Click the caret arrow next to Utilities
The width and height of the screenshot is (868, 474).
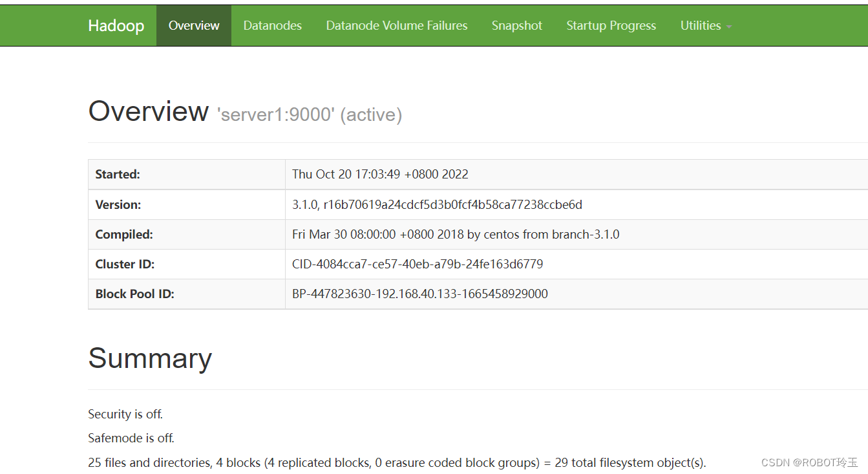click(729, 28)
